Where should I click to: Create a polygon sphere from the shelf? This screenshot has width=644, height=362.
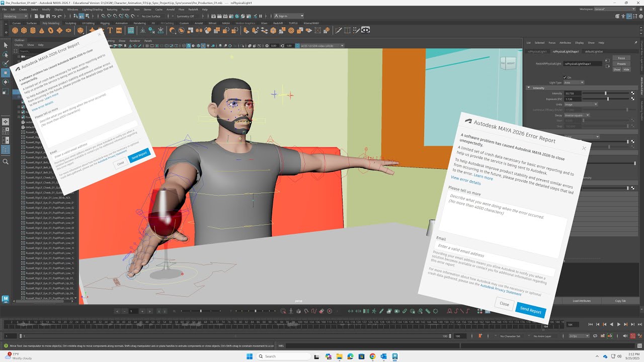point(16,30)
